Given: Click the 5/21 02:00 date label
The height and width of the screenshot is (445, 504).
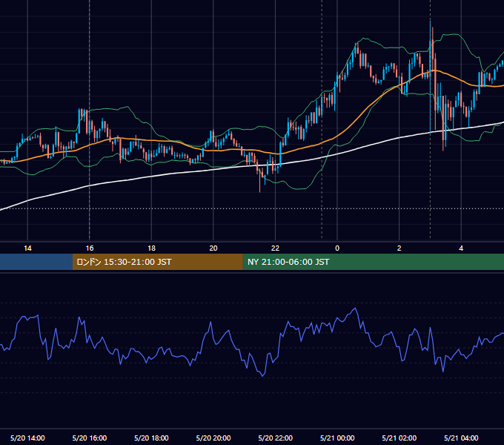Looking at the screenshot, I should [399, 438].
